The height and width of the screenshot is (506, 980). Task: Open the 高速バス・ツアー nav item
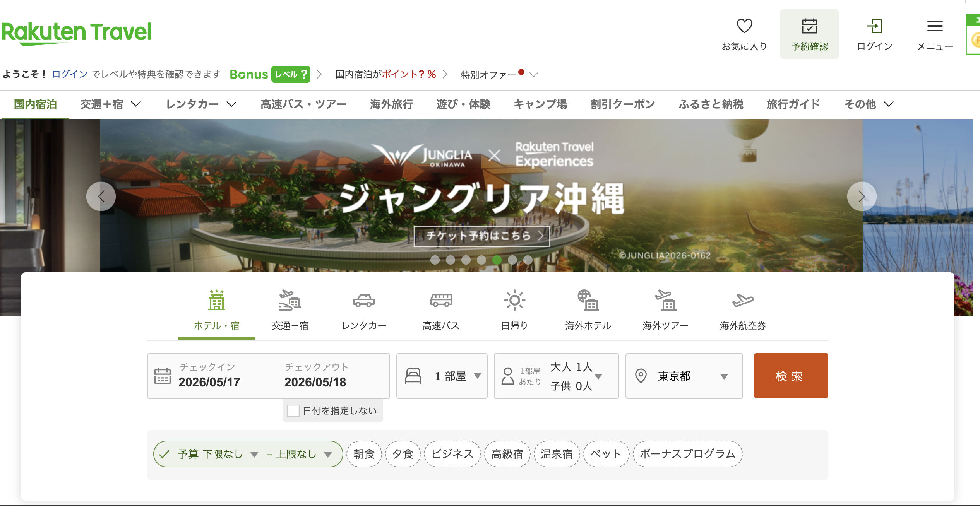coord(303,104)
